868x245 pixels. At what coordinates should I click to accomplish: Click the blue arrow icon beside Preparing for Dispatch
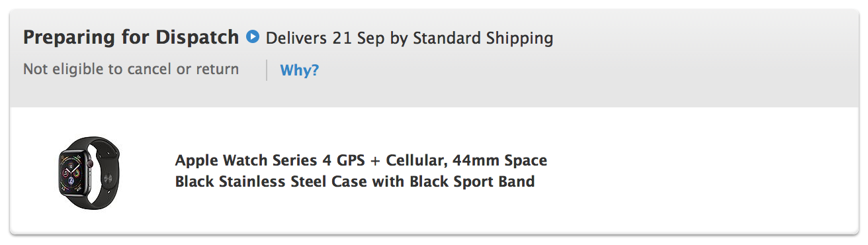pyautogui.click(x=252, y=36)
